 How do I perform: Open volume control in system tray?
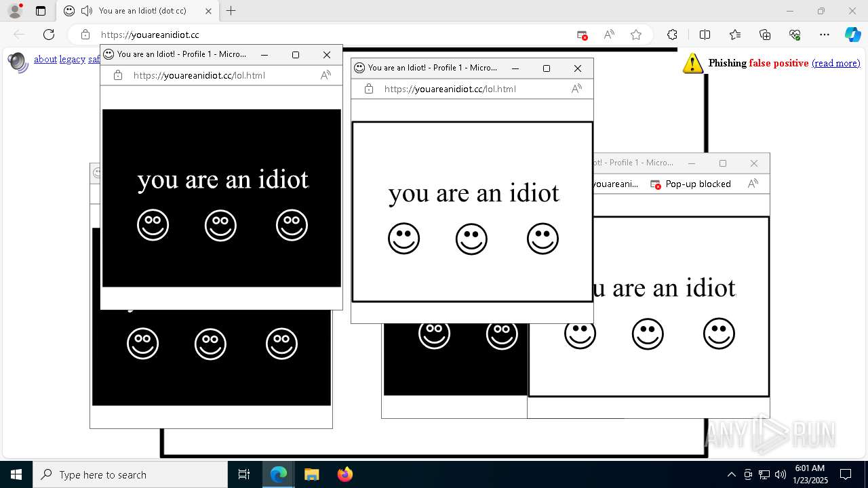tap(780, 474)
